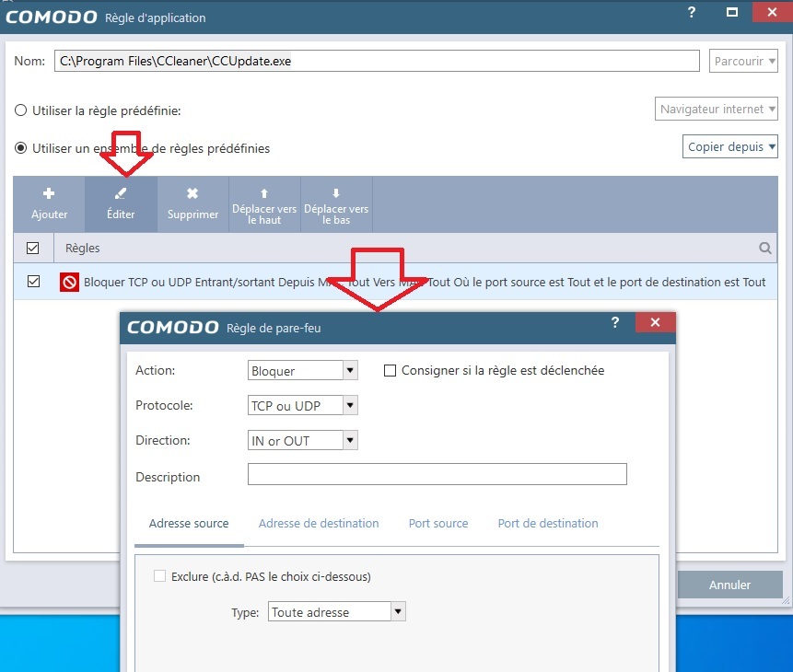793x672 pixels.
Task: Click the Annuler button
Action: [729, 585]
